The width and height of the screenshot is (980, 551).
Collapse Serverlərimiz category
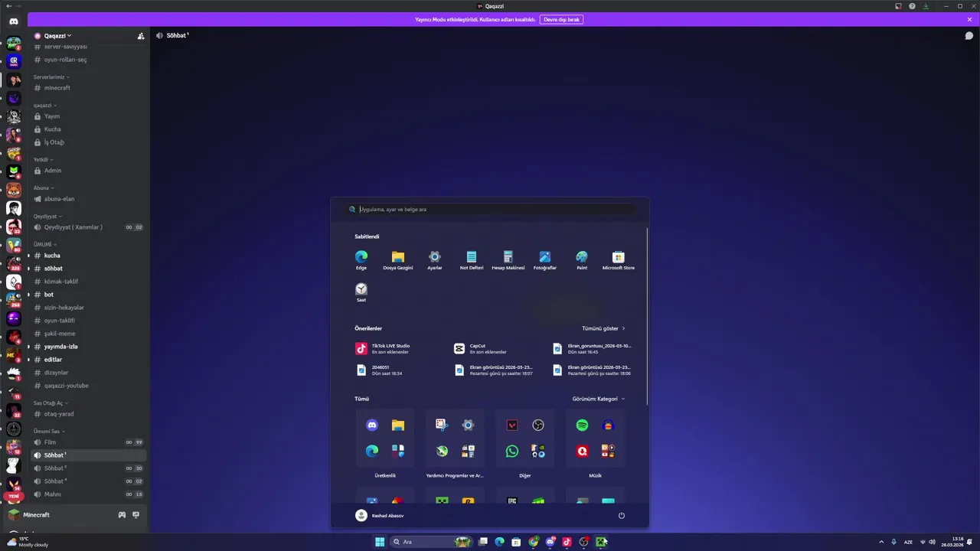click(x=51, y=77)
